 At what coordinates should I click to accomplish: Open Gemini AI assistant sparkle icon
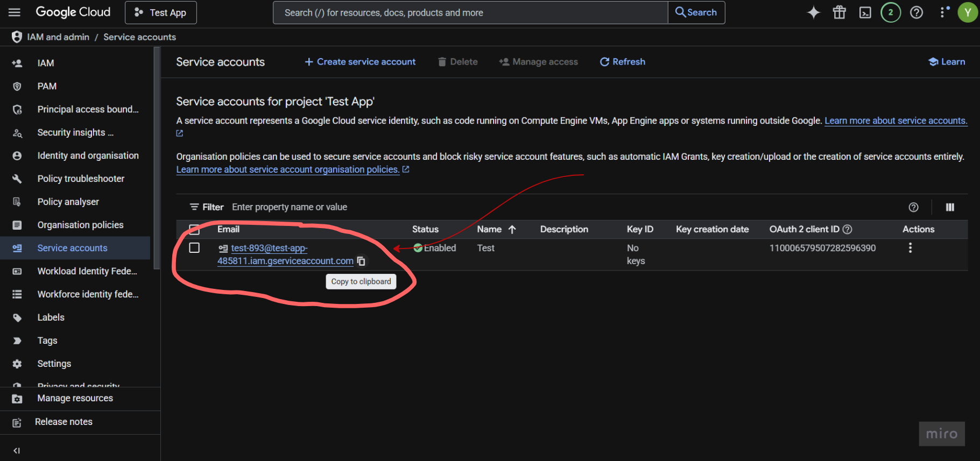click(813, 12)
